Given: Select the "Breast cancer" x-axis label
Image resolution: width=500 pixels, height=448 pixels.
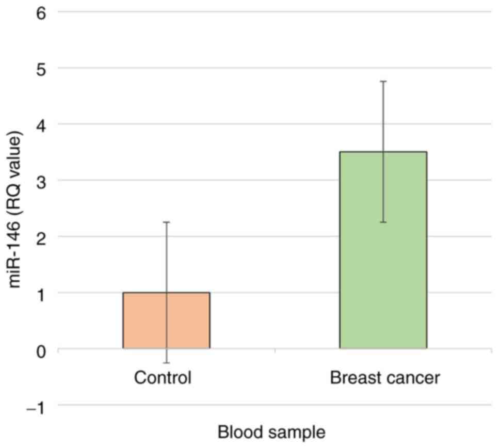Looking at the screenshot, I should pyautogui.click(x=385, y=378).
